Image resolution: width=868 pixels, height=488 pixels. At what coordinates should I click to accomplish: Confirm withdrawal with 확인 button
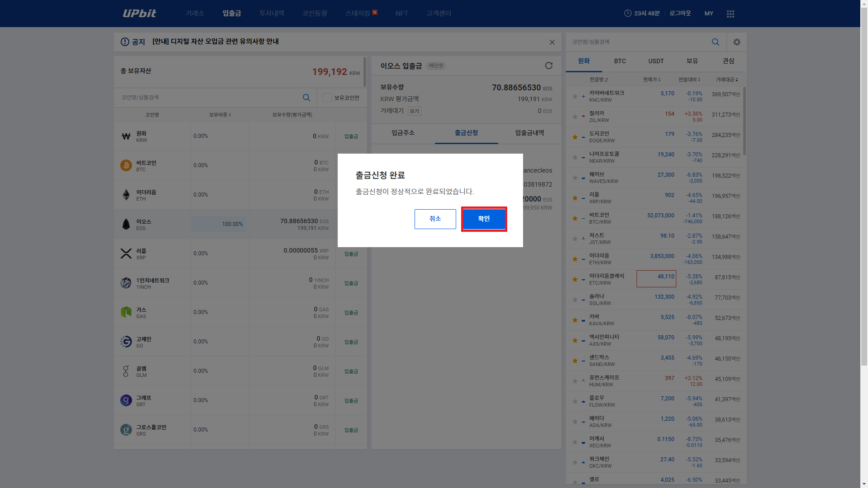(x=484, y=219)
